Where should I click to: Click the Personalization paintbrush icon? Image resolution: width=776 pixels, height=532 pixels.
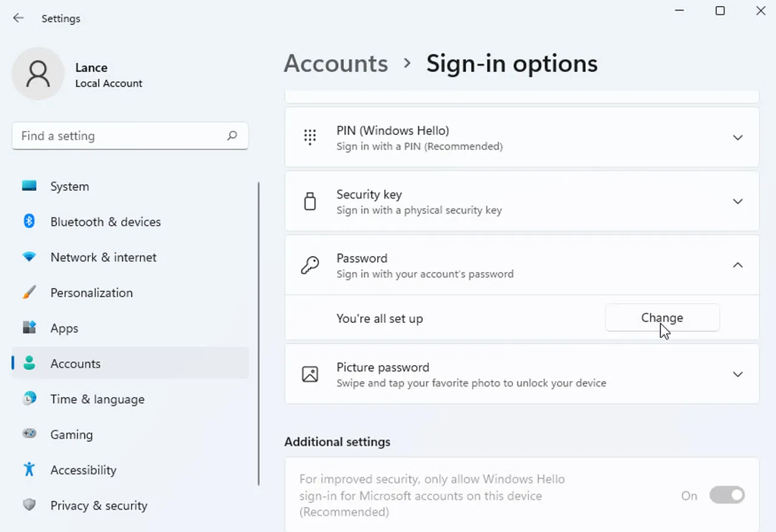tap(30, 292)
